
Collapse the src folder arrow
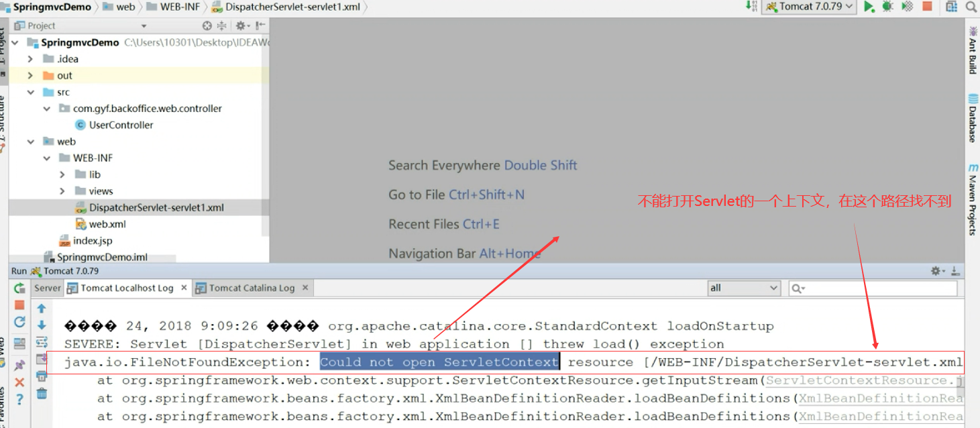(x=31, y=92)
